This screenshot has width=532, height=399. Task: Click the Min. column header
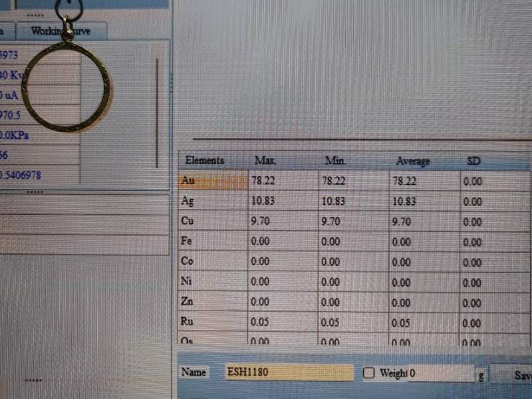click(x=336, y=160)
